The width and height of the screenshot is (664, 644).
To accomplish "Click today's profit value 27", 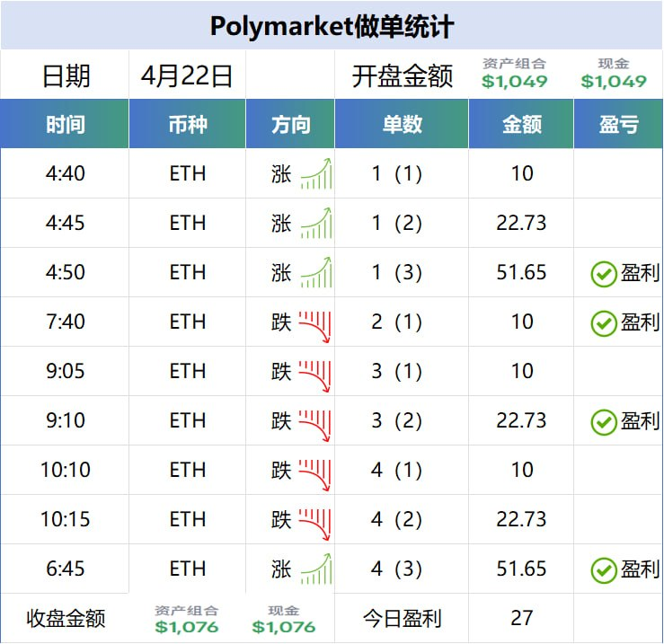I will tap(522, 618).
